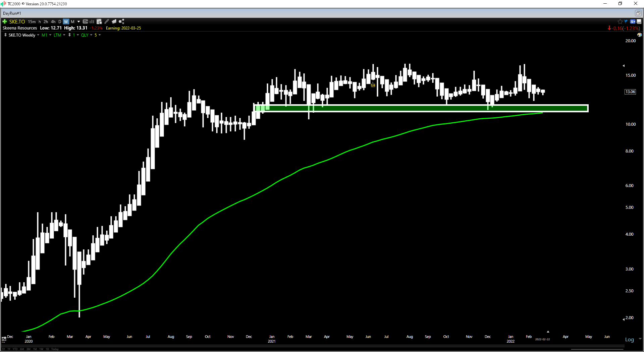Switch chart to Daily (D) timeframe
644x352 pixels.
click(60, 21)
